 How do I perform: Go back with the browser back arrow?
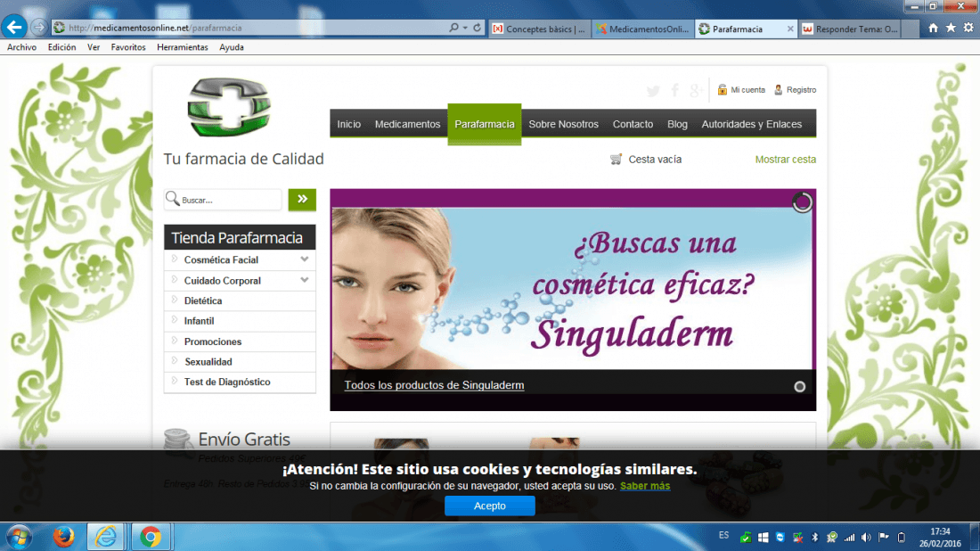click(13, 27)
